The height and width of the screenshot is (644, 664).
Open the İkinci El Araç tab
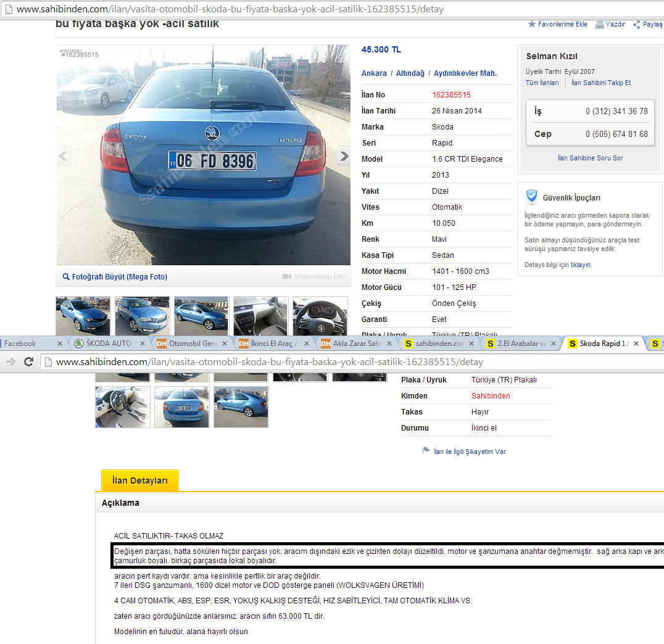point(273,344)
